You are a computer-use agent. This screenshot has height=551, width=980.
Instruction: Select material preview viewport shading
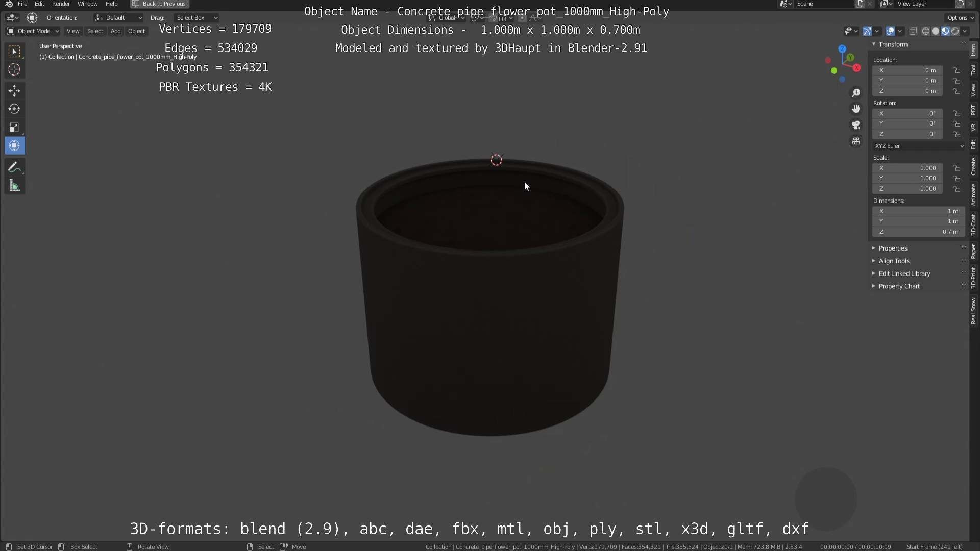pyautogui.click(x=945, y=31)
